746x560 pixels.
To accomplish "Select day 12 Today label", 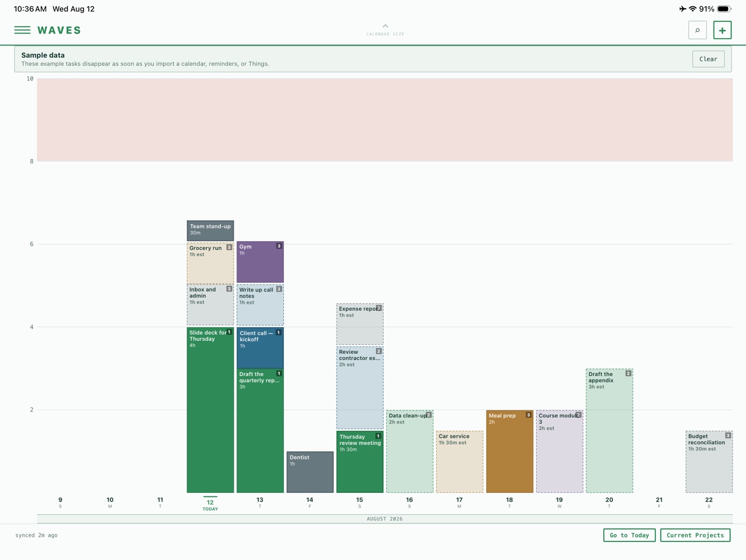I will click(210, 503).
